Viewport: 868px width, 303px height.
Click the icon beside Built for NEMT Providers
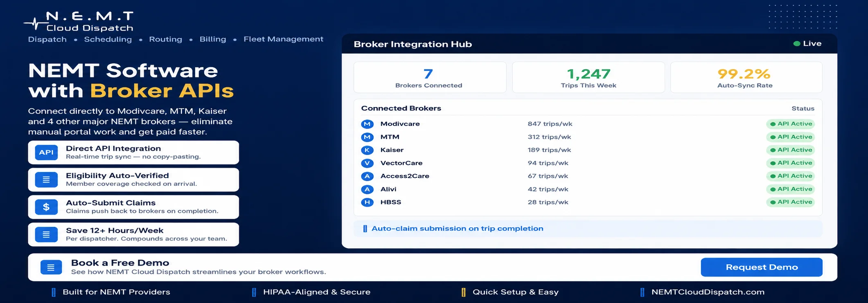click(x=54, y=292)
